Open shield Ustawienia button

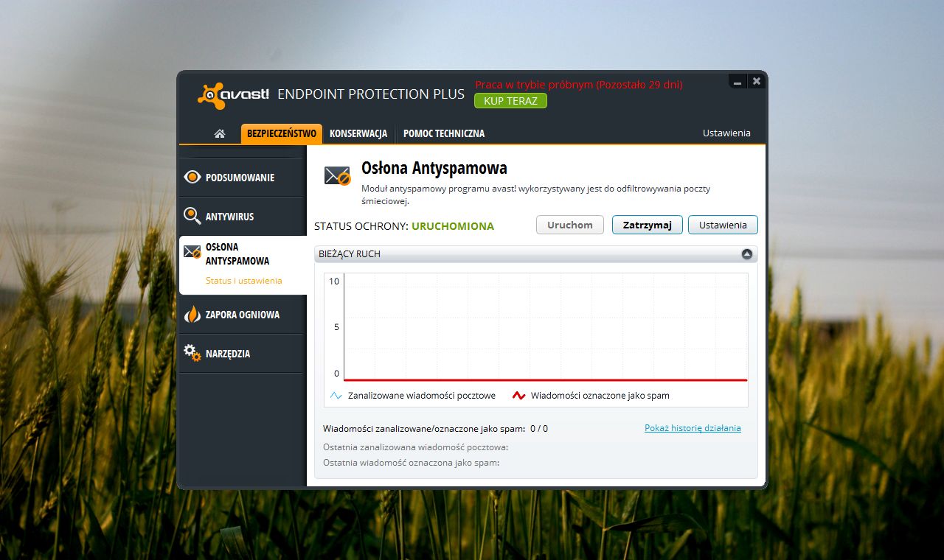pos(723,225)
